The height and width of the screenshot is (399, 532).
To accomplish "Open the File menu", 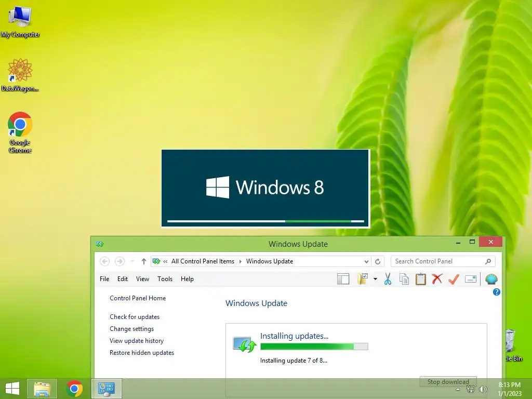I will tap(104, 279).
